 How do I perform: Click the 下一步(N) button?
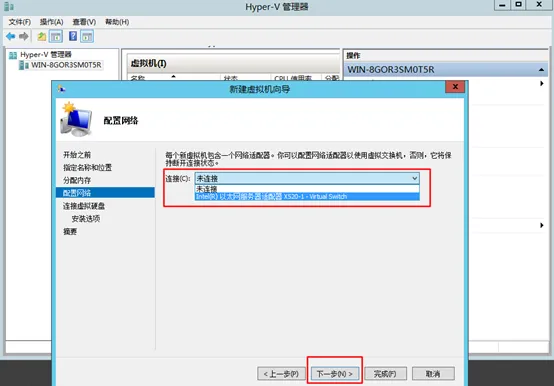(335, 374)
